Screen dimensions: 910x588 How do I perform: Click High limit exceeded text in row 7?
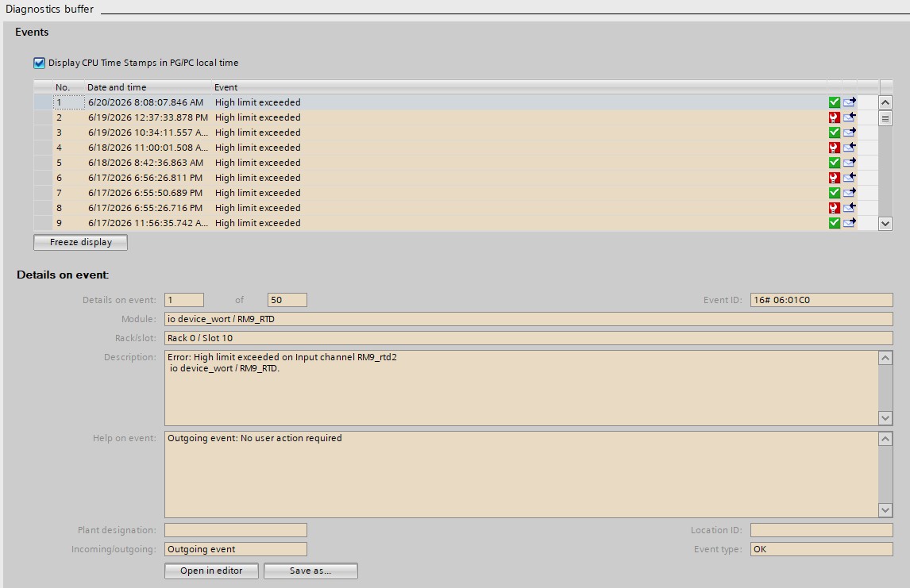coord(258,193)
